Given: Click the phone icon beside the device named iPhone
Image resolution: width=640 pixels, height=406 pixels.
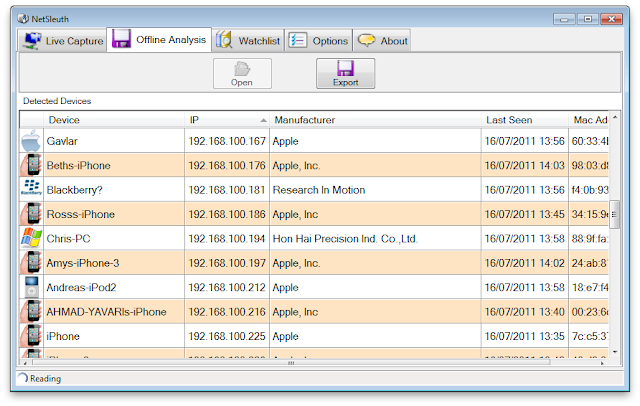Looking at the screenshot, I should [x=31, y=336].
